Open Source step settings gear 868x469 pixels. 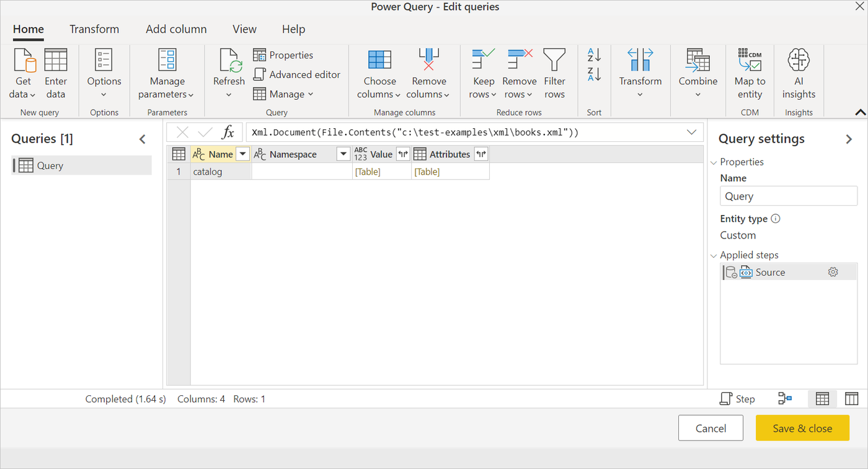pos(833,272)
